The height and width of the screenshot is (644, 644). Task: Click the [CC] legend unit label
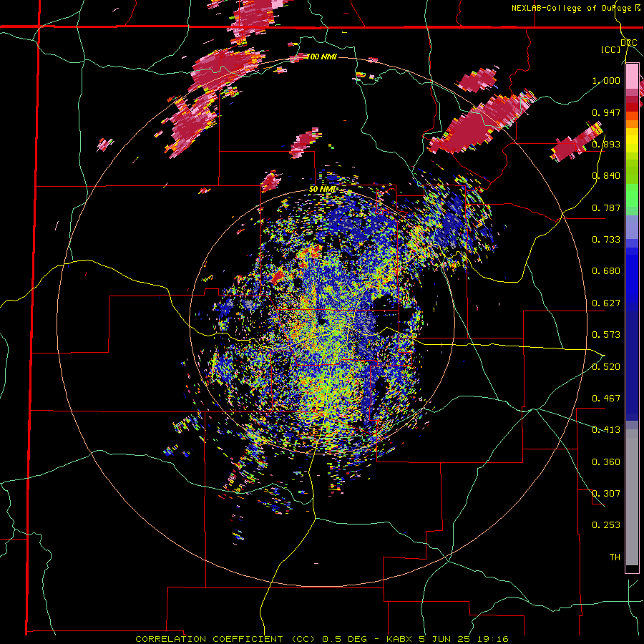[611, 49]
